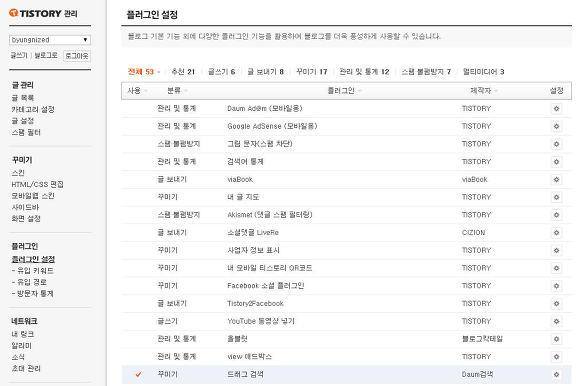The width and height of the screenshot is (580, 386).
Task: Click plugin name Daum Ad@m (모바일용)
Action: 264,108
